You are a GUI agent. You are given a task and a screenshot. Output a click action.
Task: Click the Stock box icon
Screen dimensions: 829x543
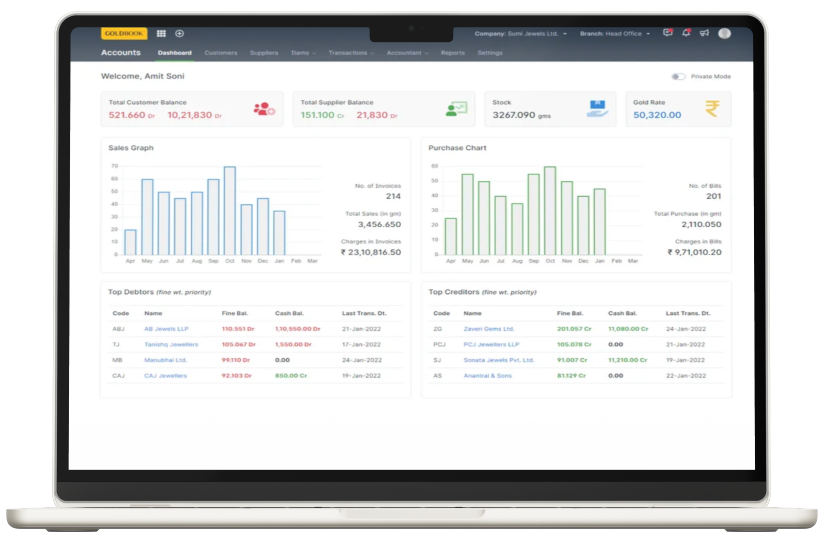(x=597, y=109)
